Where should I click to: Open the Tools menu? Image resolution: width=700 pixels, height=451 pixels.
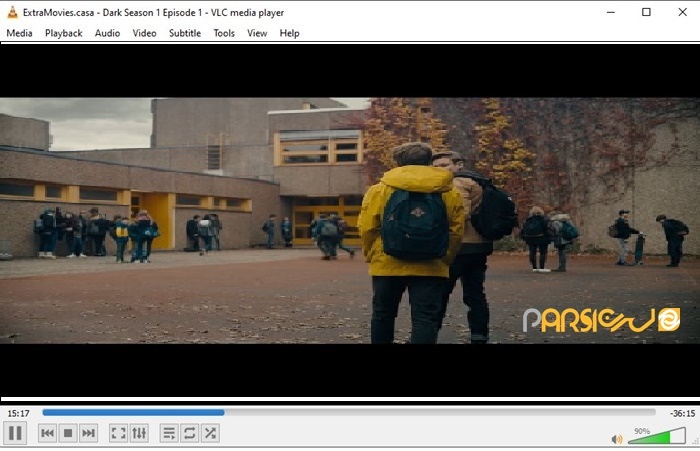[x=224, y=33]
